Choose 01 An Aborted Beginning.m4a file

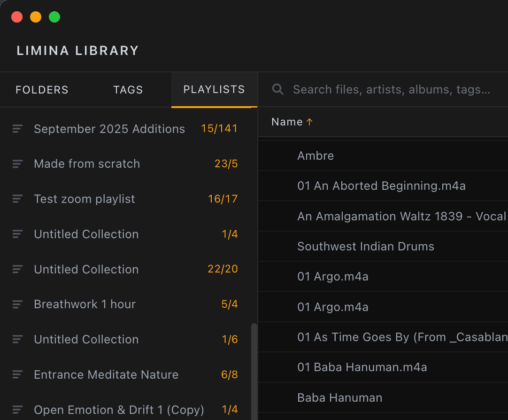click(x=383, y=186)
